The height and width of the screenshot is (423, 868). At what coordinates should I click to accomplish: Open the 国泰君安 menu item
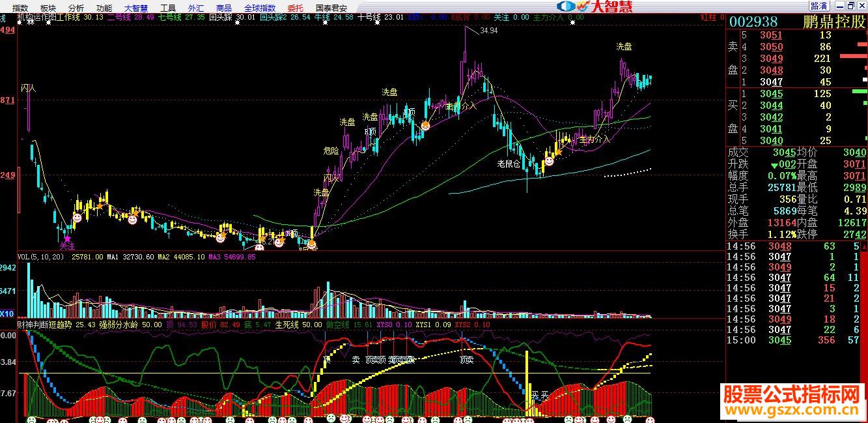(331, 8)
